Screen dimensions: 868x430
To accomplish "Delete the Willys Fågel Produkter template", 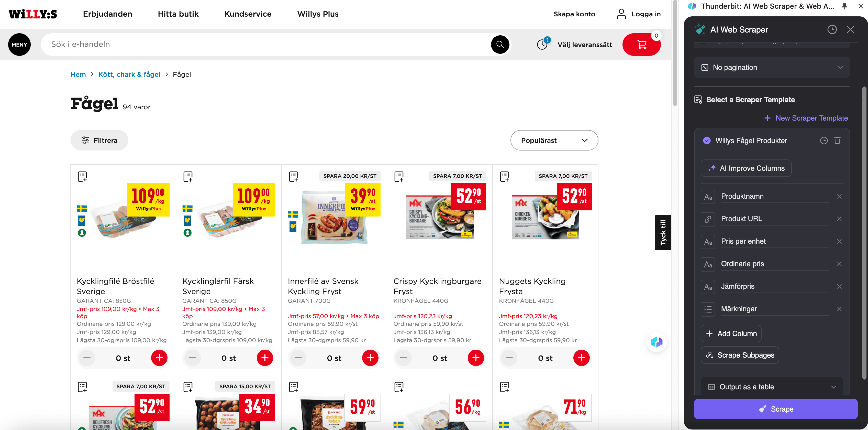I will pyautogui.click(x=837, y=141).
